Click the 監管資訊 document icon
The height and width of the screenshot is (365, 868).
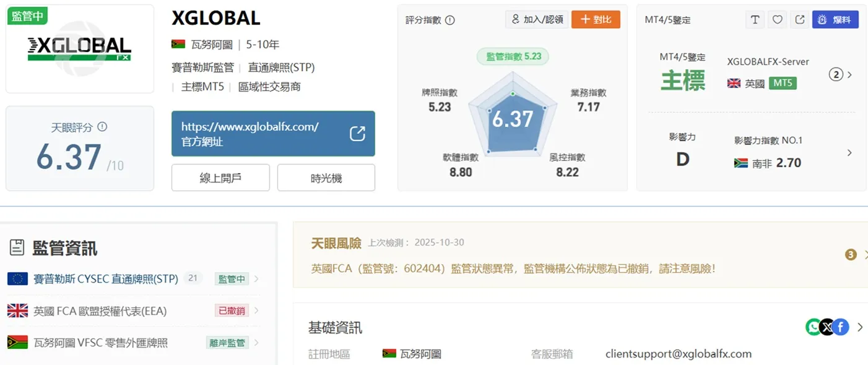17,248
